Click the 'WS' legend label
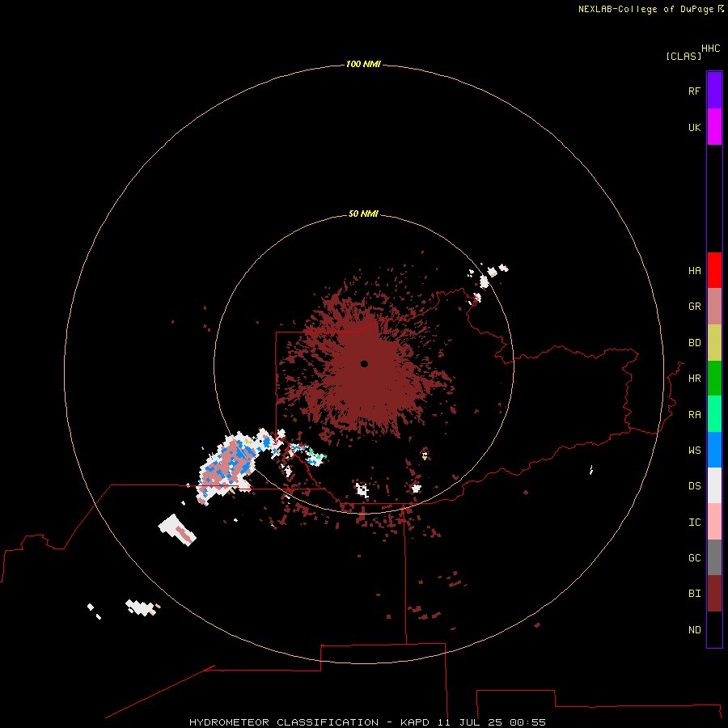 point(694,450)
